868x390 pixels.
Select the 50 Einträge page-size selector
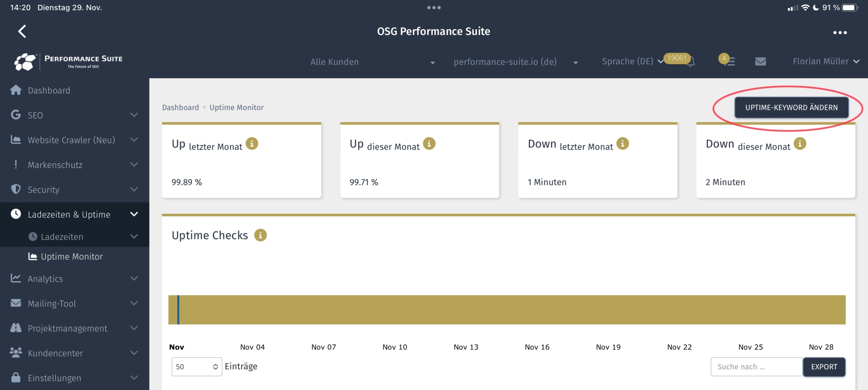tap(197, 367)
